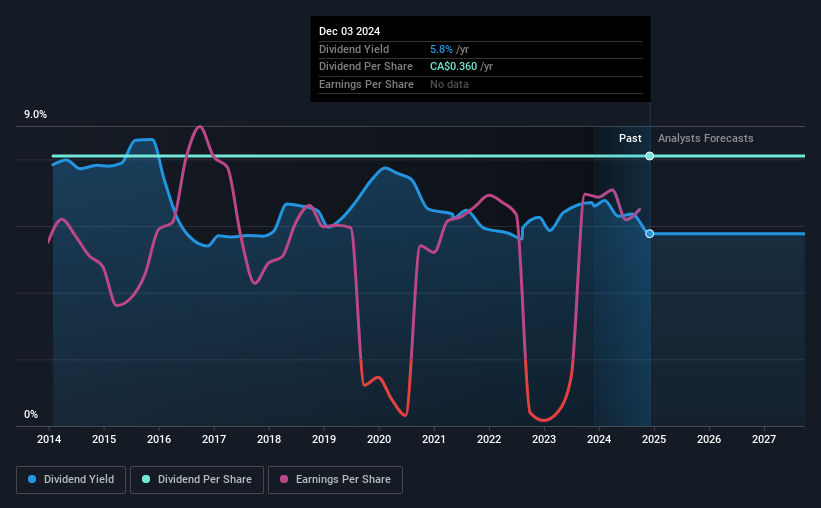
Task: Click the 2027 x-axis label
Action: point(764,439)
